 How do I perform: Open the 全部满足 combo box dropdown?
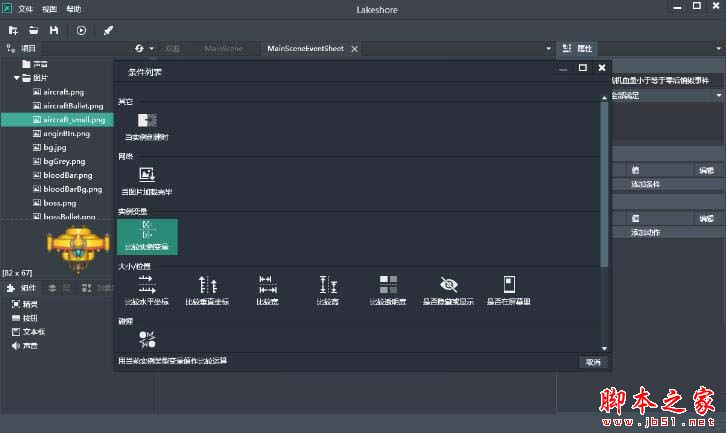719,95
